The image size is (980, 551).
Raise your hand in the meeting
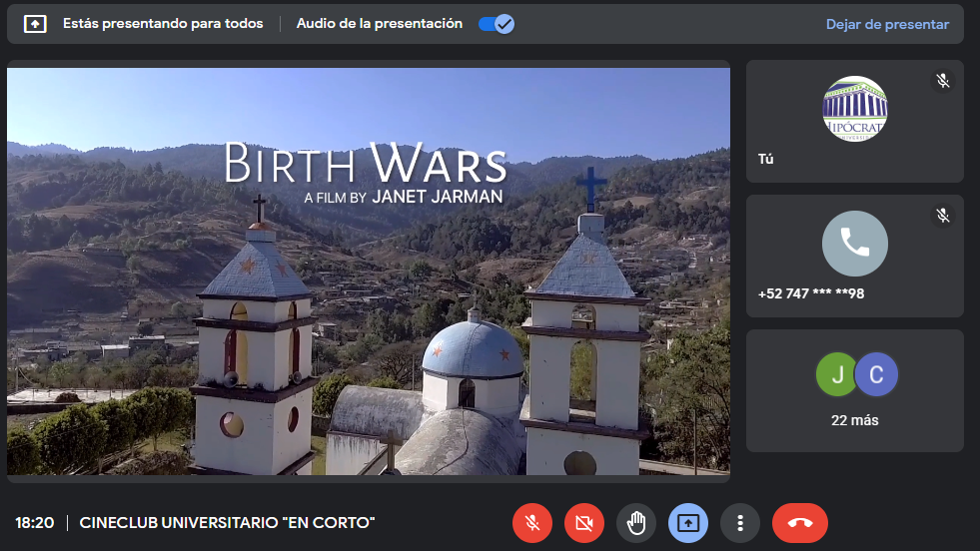click(x=636, y=522)
